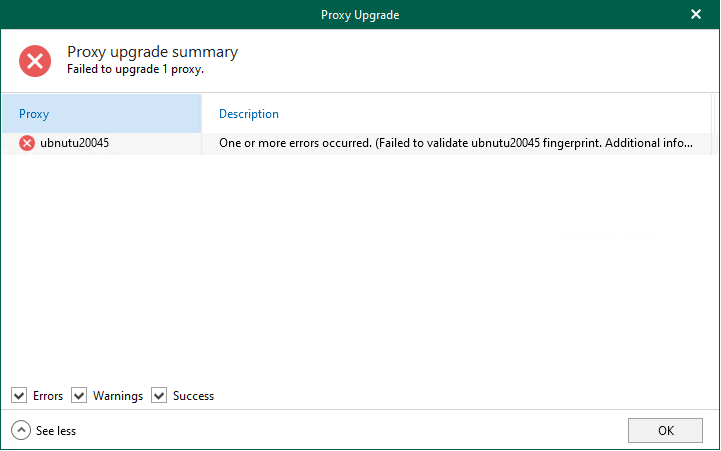Click the Proxy upgrade summary heading

pyautogui.click(x=152, y=52)
